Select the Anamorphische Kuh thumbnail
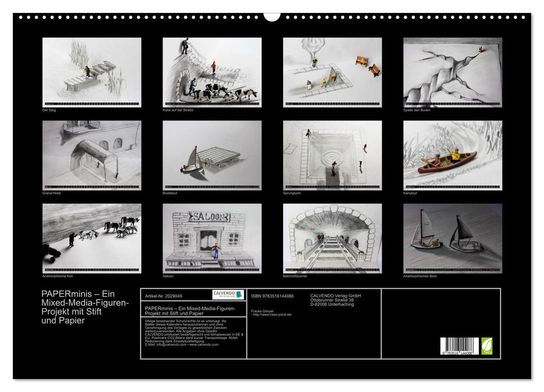Image resolution: width=544 pixels, height=392 pixels. (x=92, y=238)
